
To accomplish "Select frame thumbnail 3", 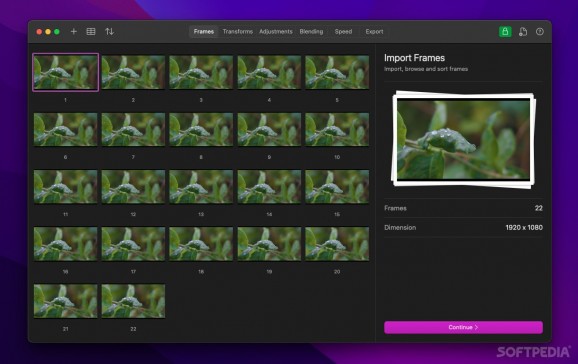I will pos(201,72).
